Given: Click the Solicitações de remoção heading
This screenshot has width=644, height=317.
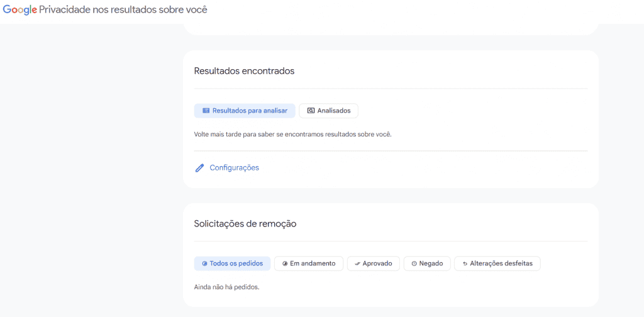Looking at the screenshot, I should point(245,224).
